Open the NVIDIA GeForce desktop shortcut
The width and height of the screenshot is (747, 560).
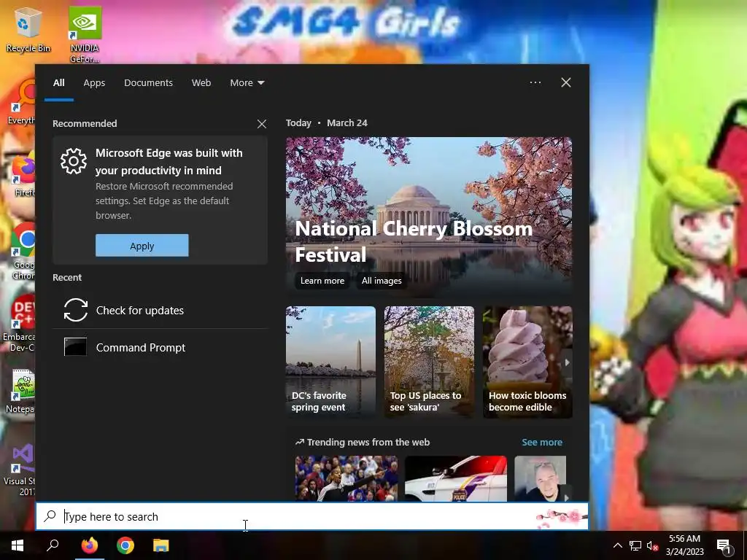tap(85, 34)
